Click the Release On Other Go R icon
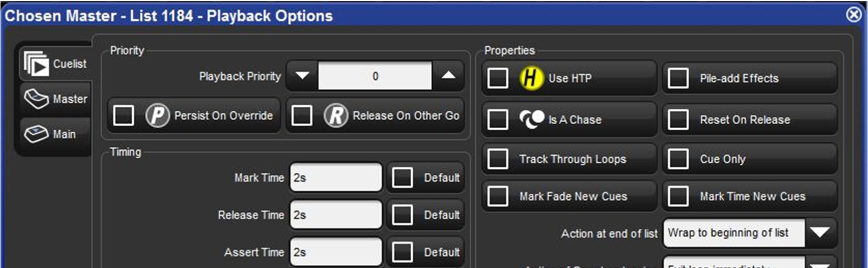 pyautogui.click(x=336, y=116)
